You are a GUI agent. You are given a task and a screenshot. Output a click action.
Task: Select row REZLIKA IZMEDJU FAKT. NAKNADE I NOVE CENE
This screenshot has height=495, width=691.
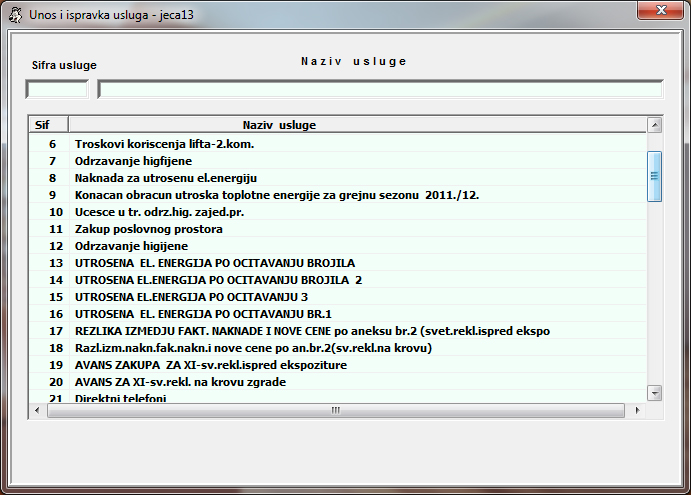[x=338, y=331]
